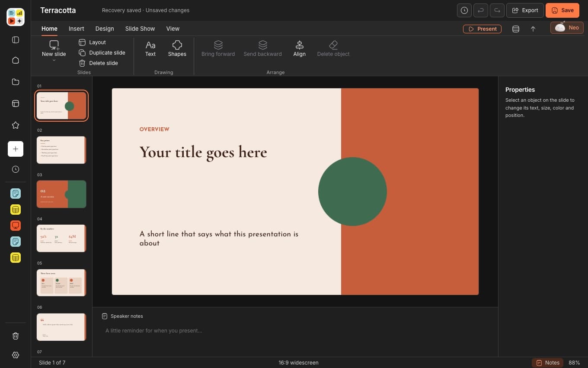Expand the New slide dropdown arrow
The image size is (588, 368).
point(54,61)
